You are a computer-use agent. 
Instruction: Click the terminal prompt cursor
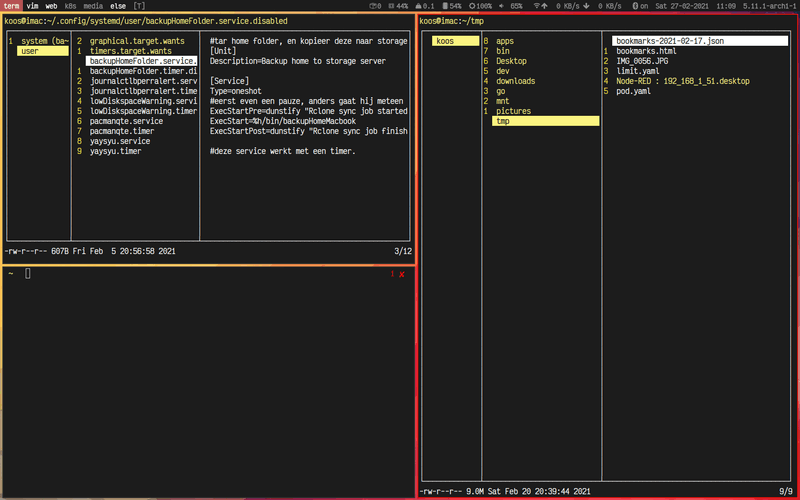point(28,273)
